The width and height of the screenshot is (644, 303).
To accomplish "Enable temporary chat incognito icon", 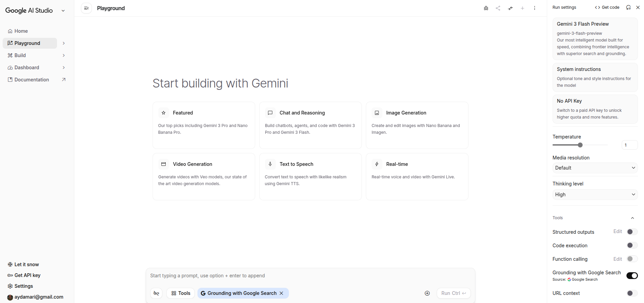I will pos(486,8).
